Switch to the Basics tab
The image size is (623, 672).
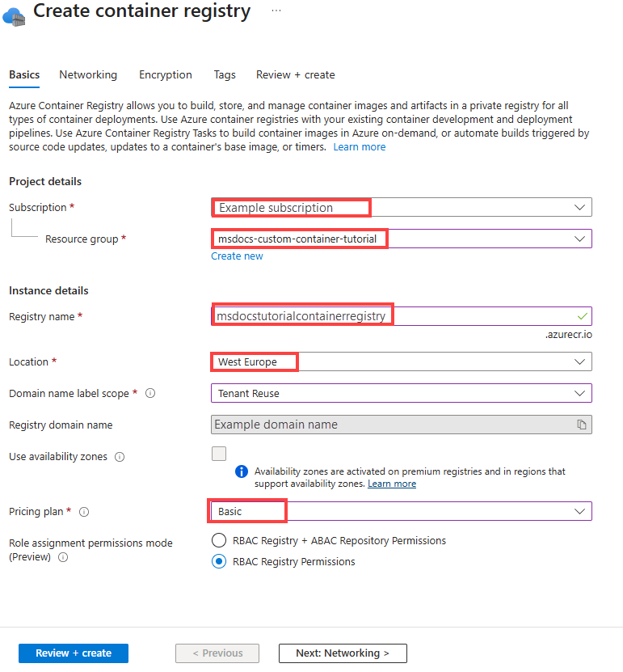[x=24, y=75]
